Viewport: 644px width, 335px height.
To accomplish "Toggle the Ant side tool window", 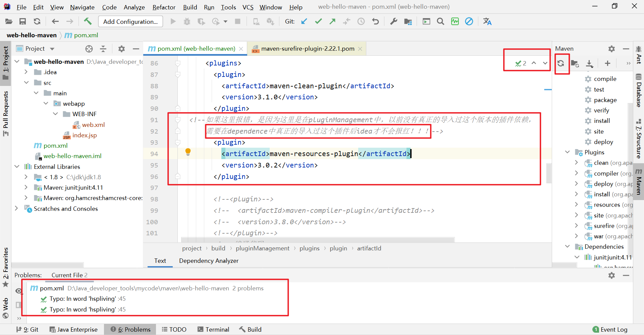I will (639, 54).
